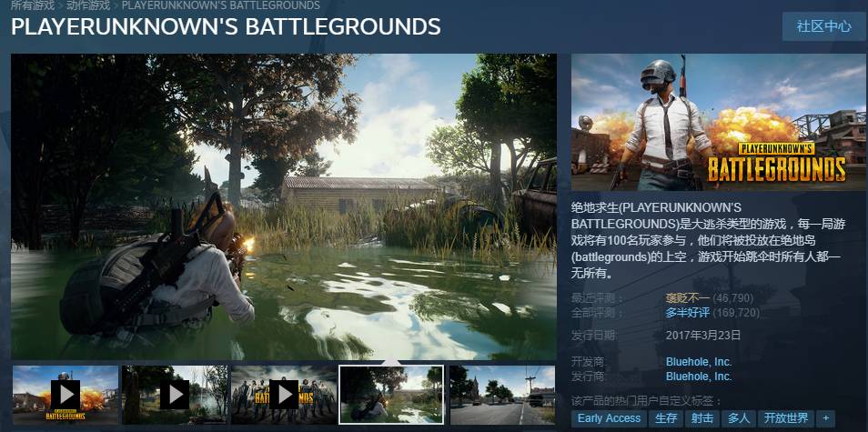
Task: Open developer Bluehole, Inc. link
Action: [699, 362]
